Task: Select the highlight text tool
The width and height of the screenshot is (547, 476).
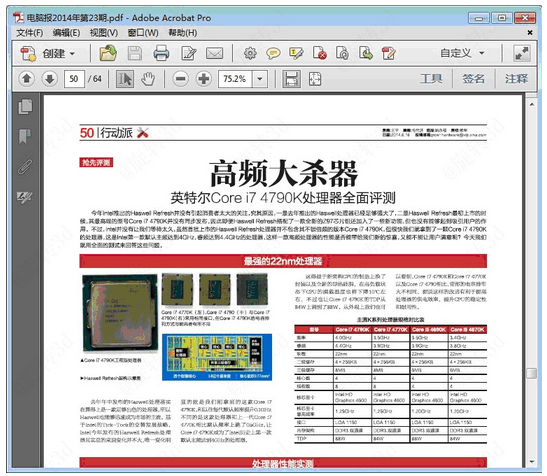Action: pyautogui.click(x=296, y=53)
